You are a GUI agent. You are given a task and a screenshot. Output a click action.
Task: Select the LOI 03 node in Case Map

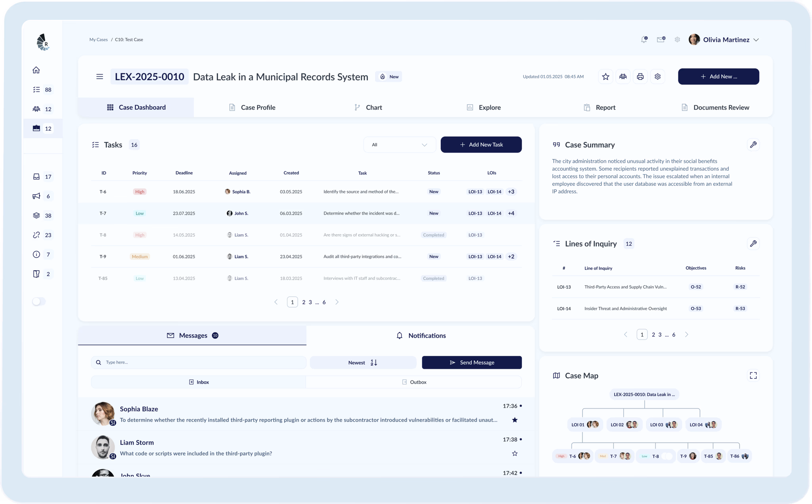[664, 425]
